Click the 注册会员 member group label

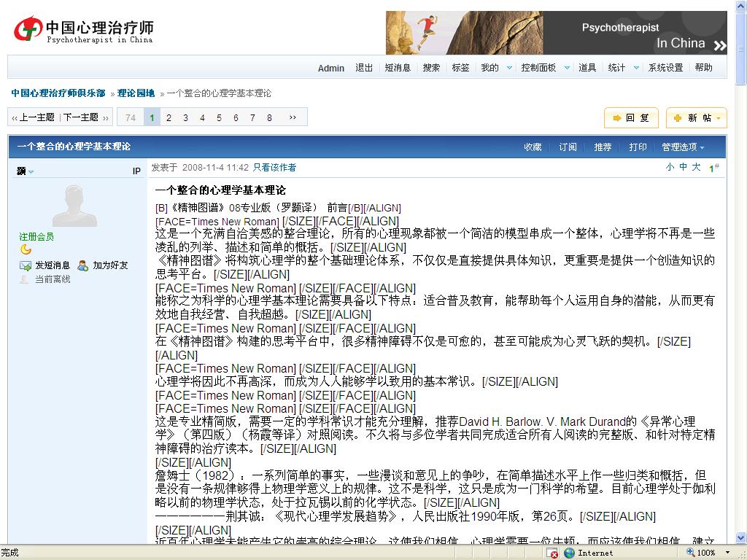coord(36,237)
